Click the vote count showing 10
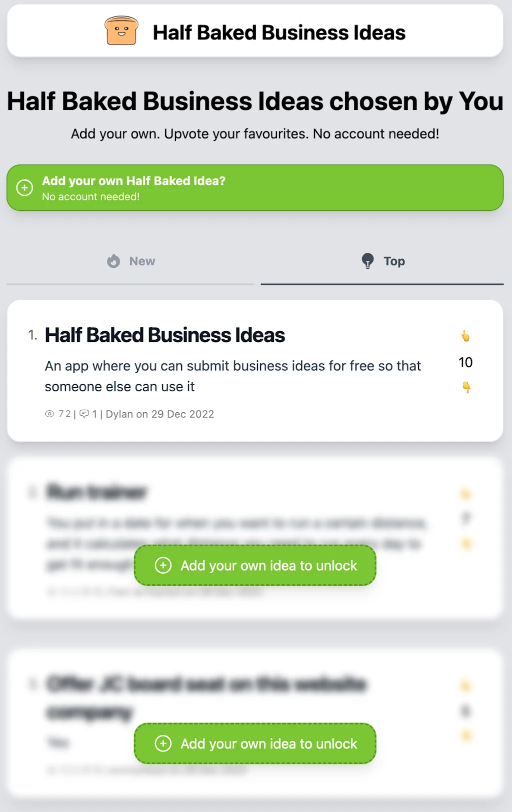The image size is (512, 812). (x=465, y=362)
